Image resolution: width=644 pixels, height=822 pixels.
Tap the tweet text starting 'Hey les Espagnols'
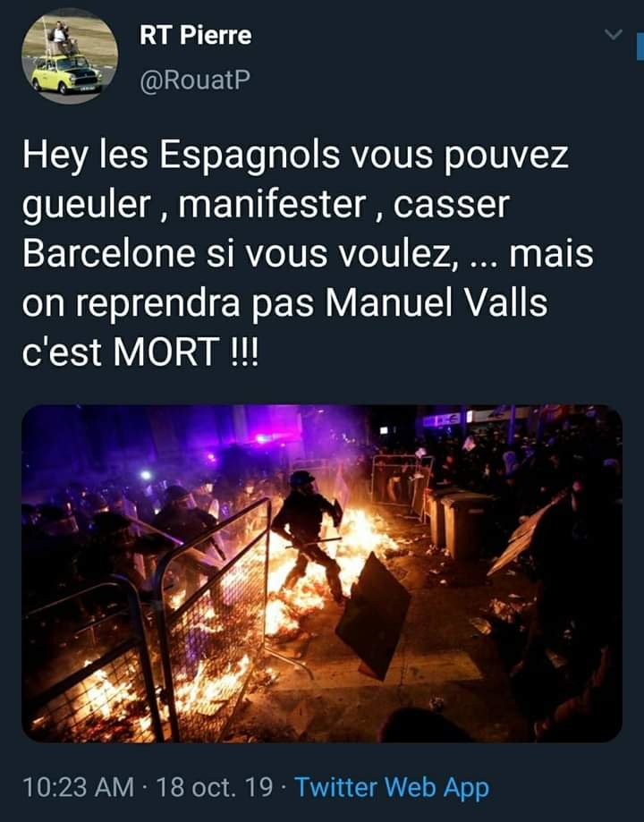(x=308, y=253)
